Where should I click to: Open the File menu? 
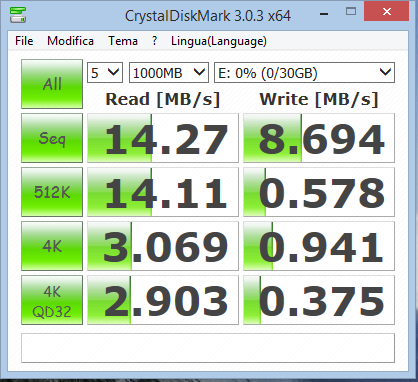(x=24, y=41)
